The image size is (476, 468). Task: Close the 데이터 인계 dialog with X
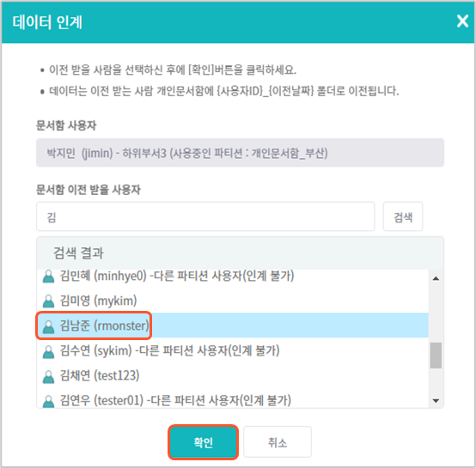pos(462,21)
